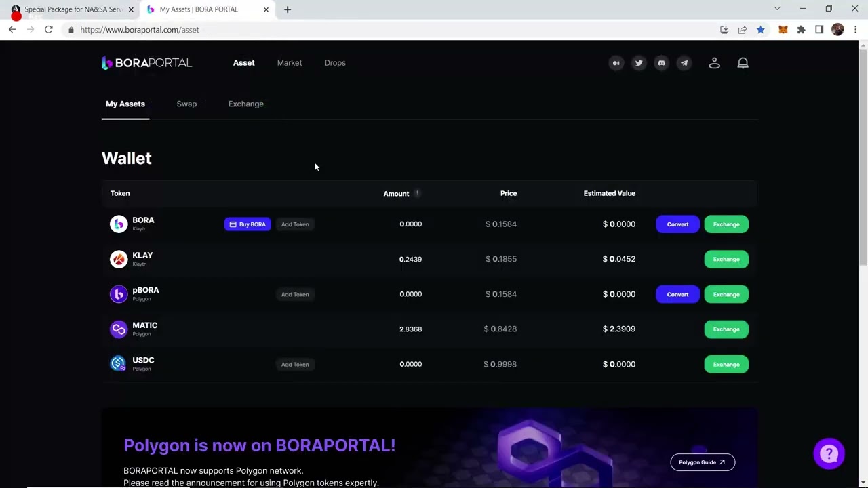
Task: Click the Buy BORA button
Action: tap(248, 224)
